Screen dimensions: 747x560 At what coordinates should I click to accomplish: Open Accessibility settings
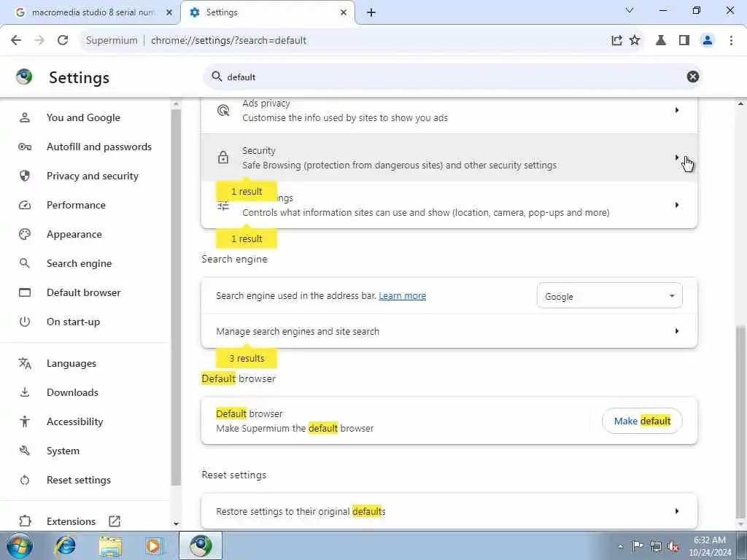pos(75,421)
